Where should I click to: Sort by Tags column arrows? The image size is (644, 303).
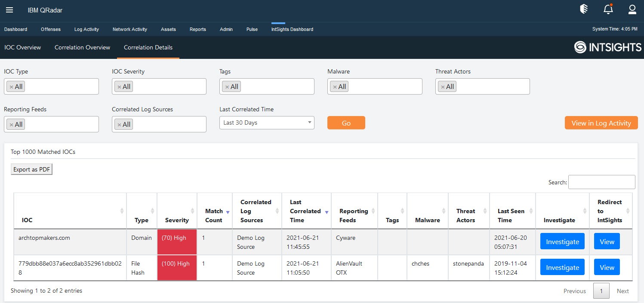click(402, 211)
